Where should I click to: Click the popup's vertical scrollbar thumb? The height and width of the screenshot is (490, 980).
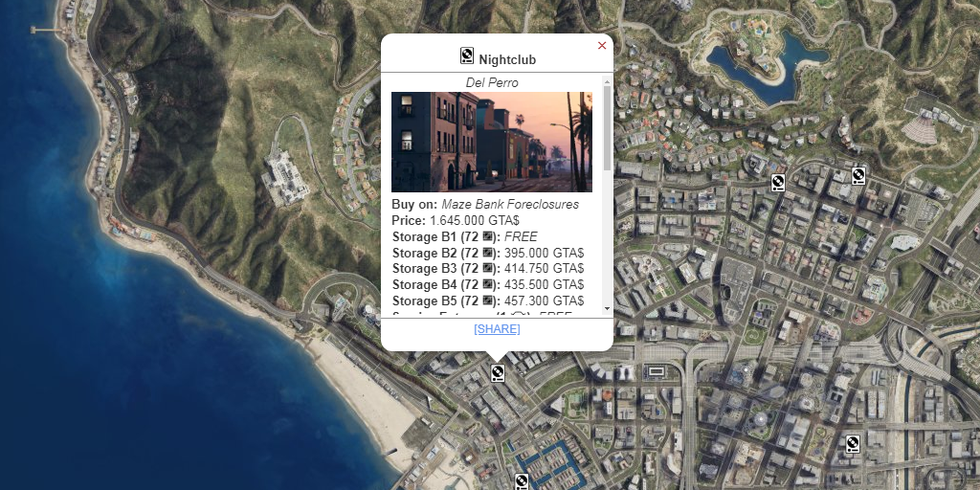click(607, 128)
